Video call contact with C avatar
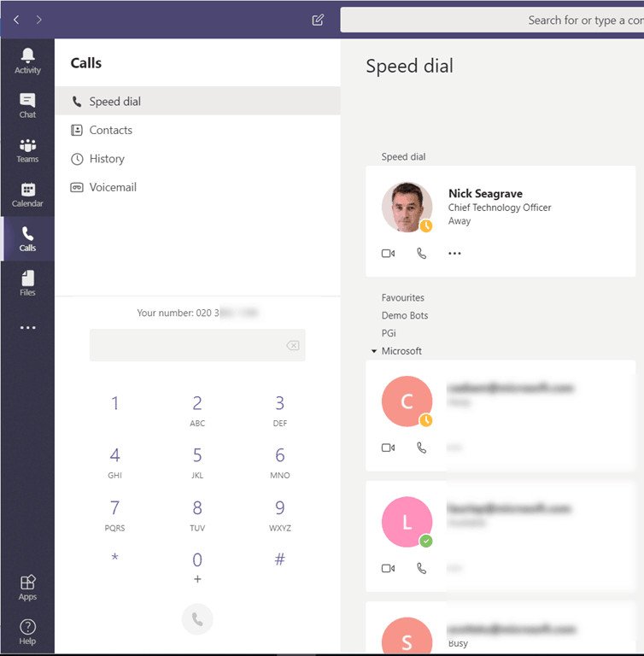Screen dimensions: 644x656 click(388, 448)
